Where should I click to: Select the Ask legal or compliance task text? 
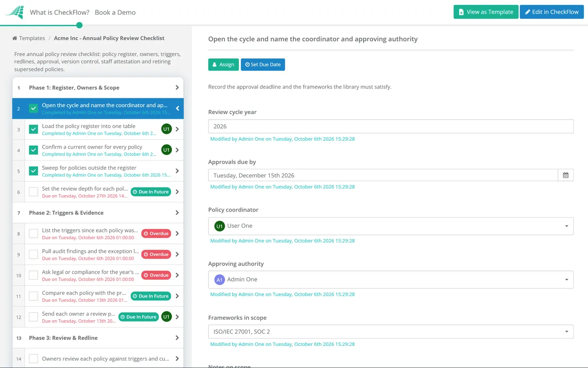pyautogui.click(x=90, y=272)
